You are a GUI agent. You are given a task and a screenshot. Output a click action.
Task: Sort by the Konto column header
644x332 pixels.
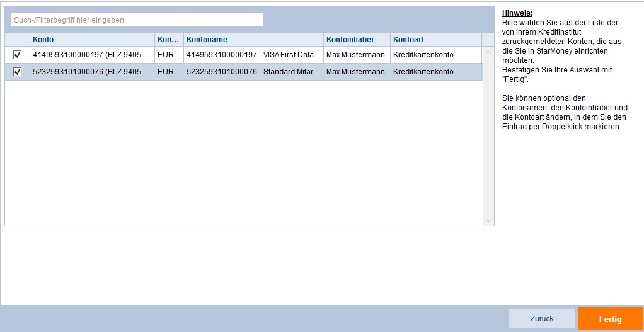coord(93,40)
